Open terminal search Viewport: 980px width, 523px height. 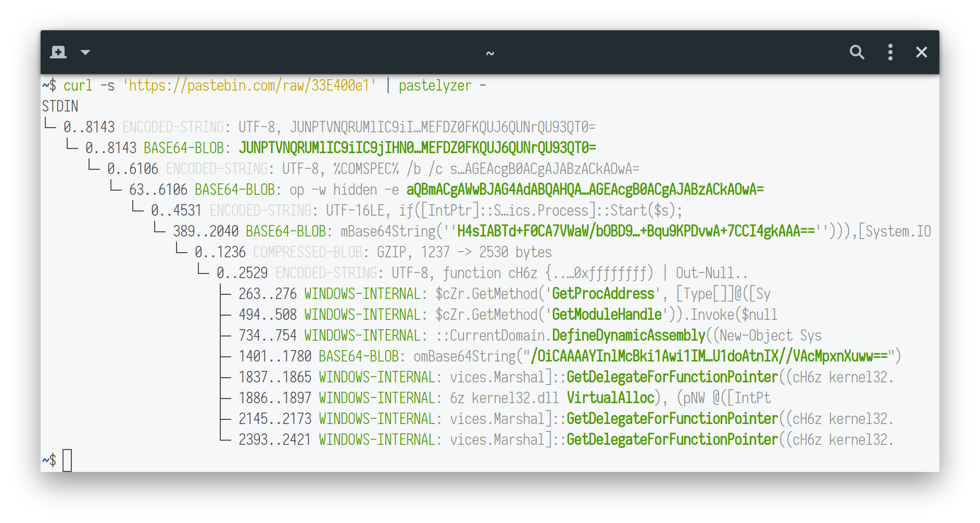(857, 52)
